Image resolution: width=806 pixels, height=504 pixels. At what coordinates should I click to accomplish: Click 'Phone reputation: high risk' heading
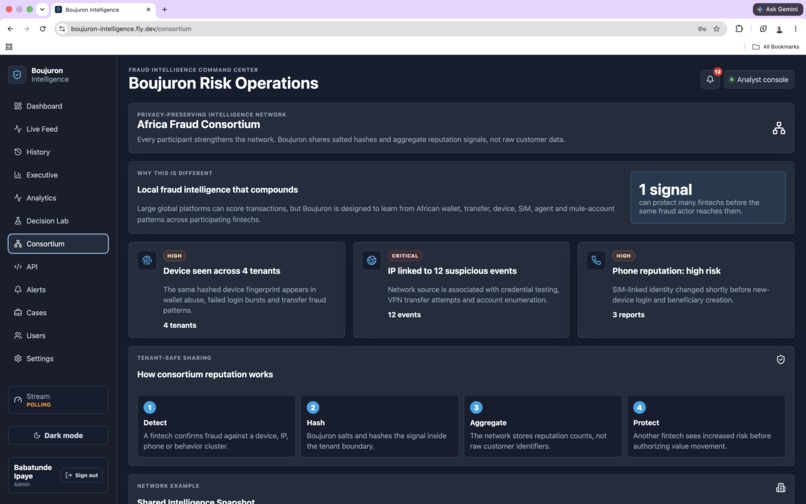coord(666,271)
